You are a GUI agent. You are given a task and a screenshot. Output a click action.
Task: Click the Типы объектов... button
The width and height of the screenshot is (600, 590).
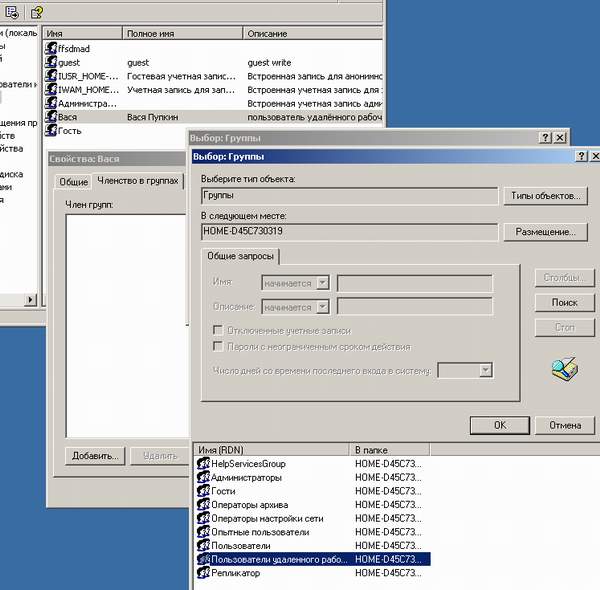[544, 196]
